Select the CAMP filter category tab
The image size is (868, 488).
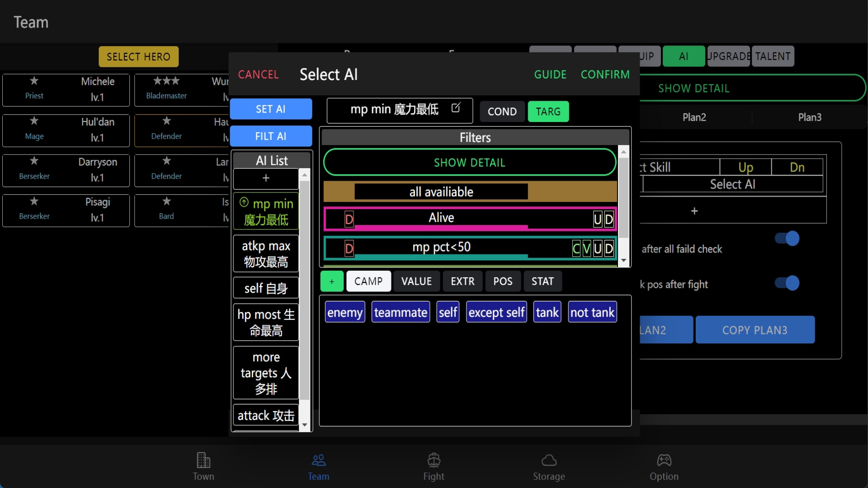368,281
